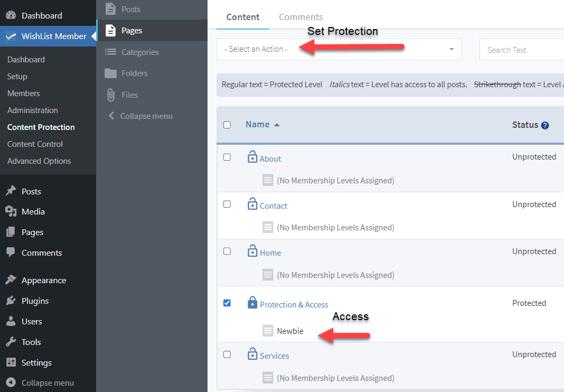Click the Unprotected status in the About row

tap(534, 157)
